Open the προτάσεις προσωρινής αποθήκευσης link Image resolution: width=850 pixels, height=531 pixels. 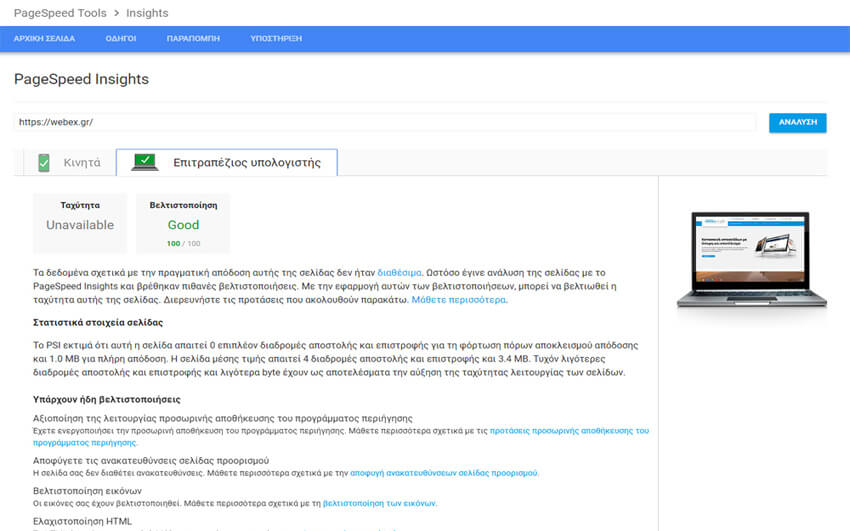coord(569,431)
